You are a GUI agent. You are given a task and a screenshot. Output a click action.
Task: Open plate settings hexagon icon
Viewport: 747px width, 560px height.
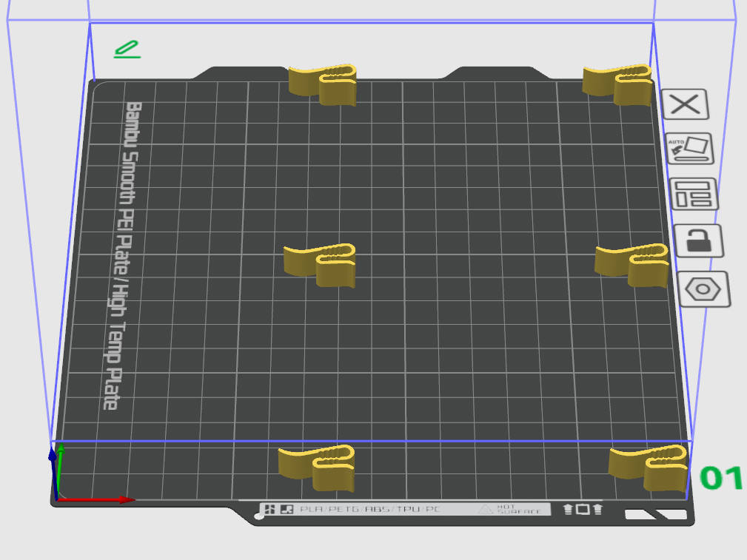703,289
